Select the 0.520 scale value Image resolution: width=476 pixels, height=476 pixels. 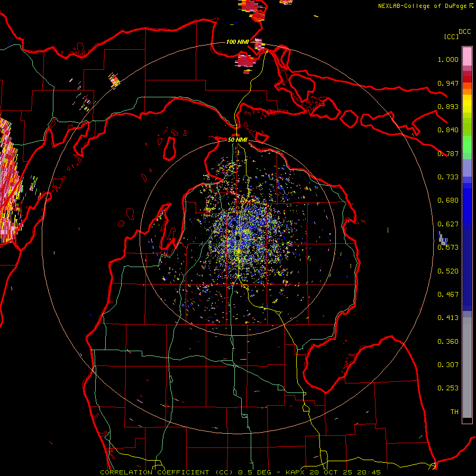pyautogui.click(x=448, y=271)
